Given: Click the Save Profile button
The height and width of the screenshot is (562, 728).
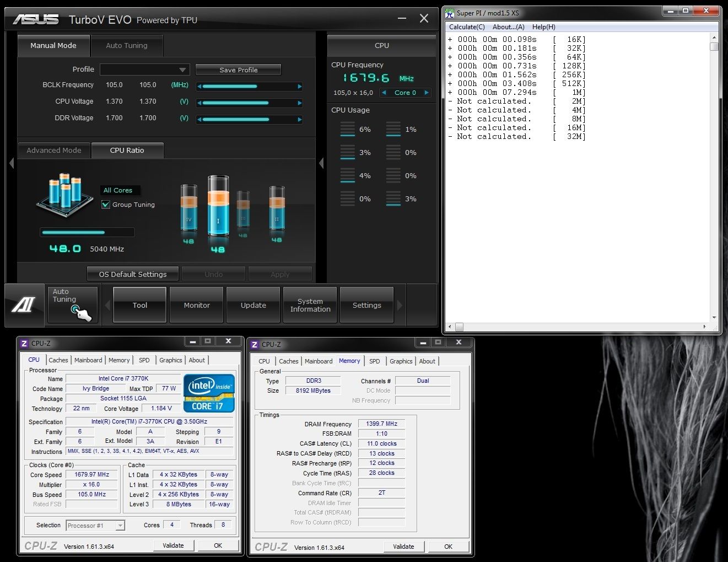Looking at the screenshot, I should tap(239, 70).
